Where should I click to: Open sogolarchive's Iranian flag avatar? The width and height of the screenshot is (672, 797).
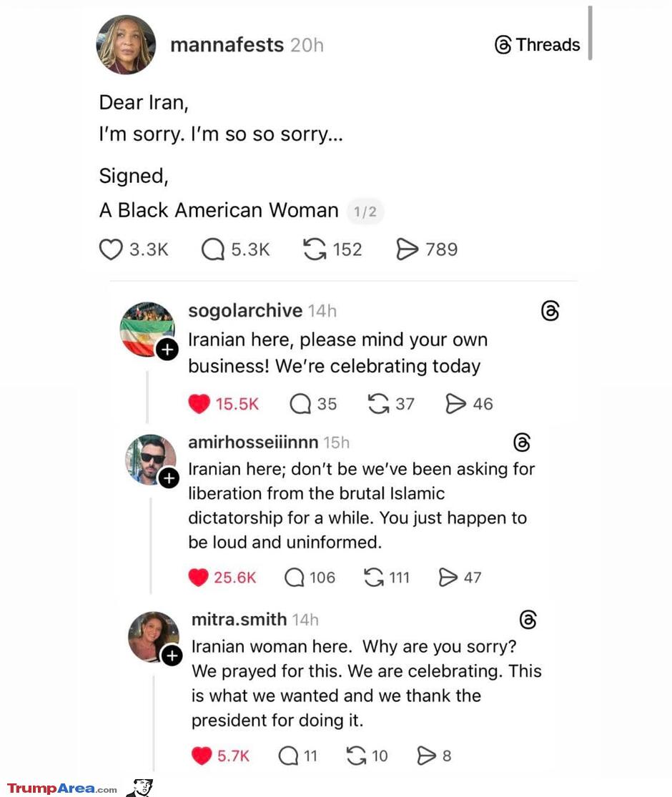pos(147,328)
